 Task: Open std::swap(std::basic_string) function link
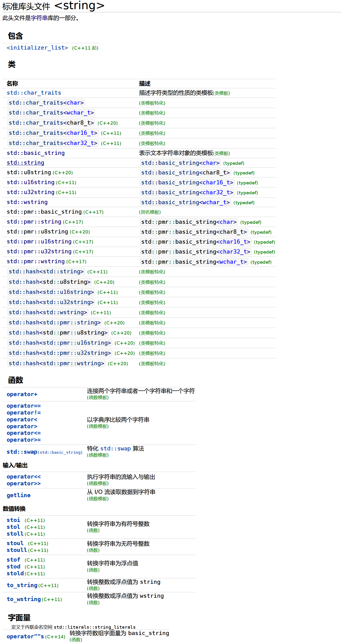pos(44,452)
